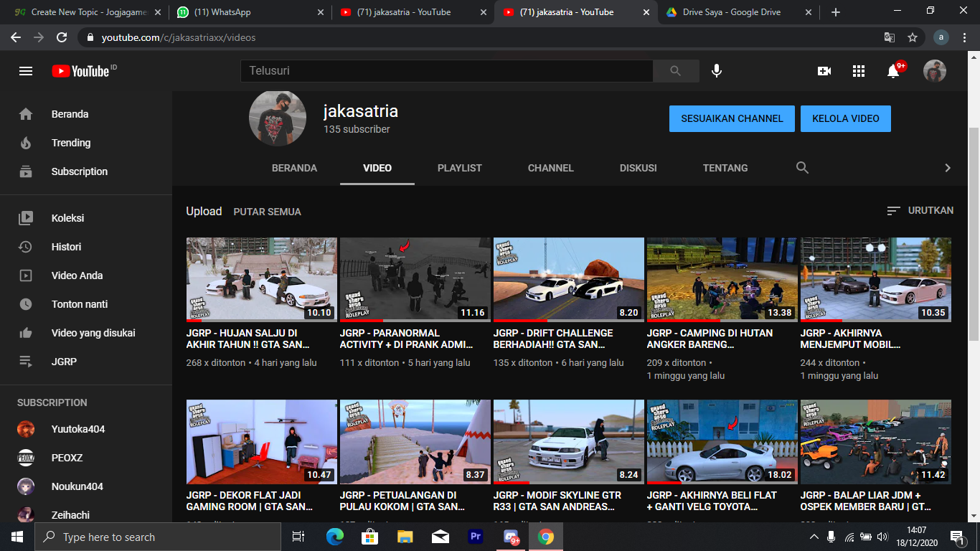Open the YouTube hamburger guide menu

tap(26, 71)
